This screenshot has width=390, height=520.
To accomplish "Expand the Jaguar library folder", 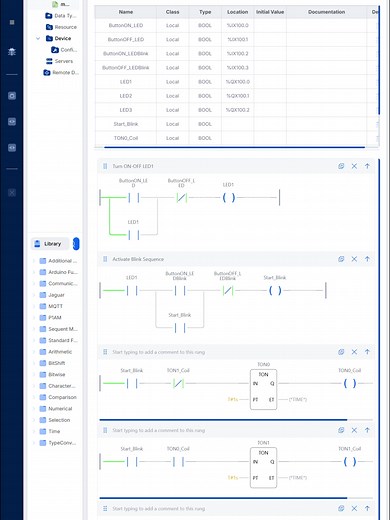I will pos(34,295).
